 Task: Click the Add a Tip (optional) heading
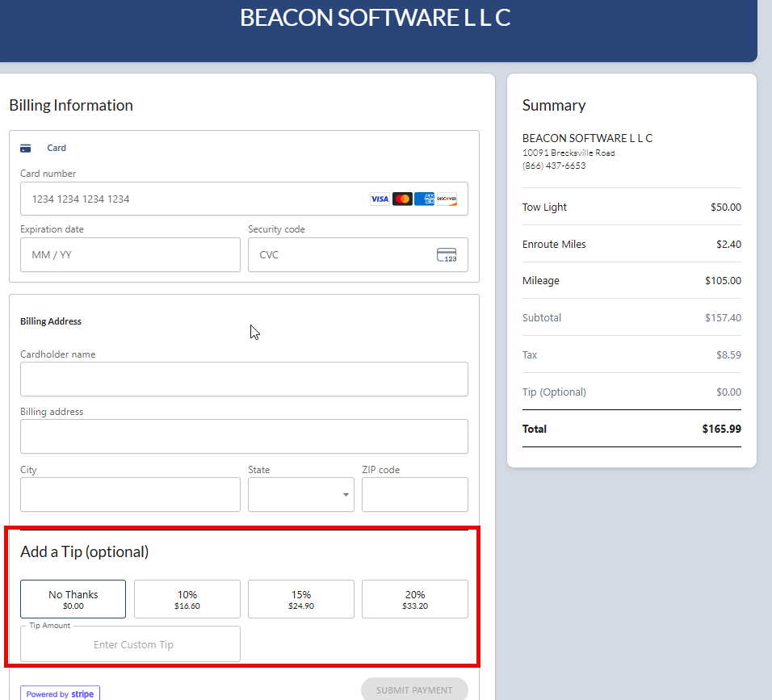click(84, 551)
